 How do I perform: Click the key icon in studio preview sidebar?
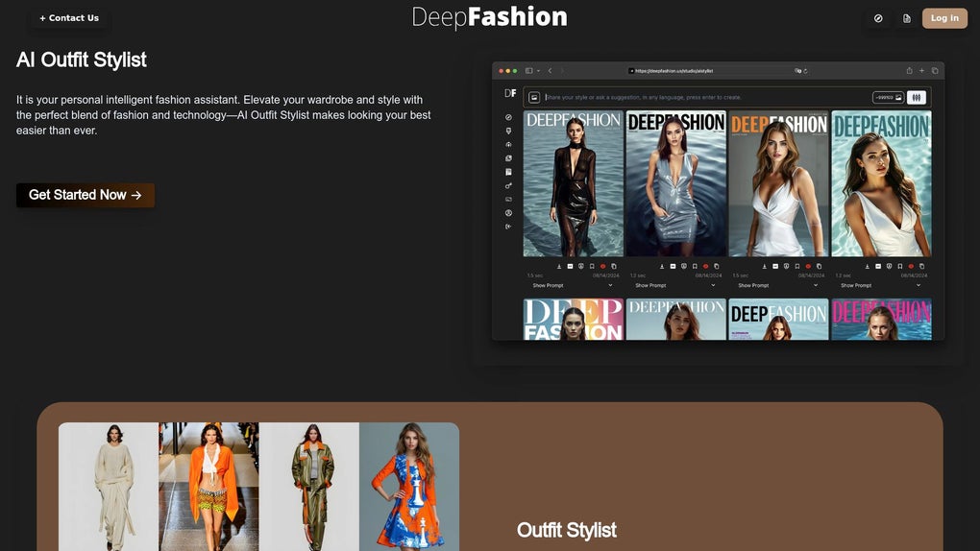point(508,185)
